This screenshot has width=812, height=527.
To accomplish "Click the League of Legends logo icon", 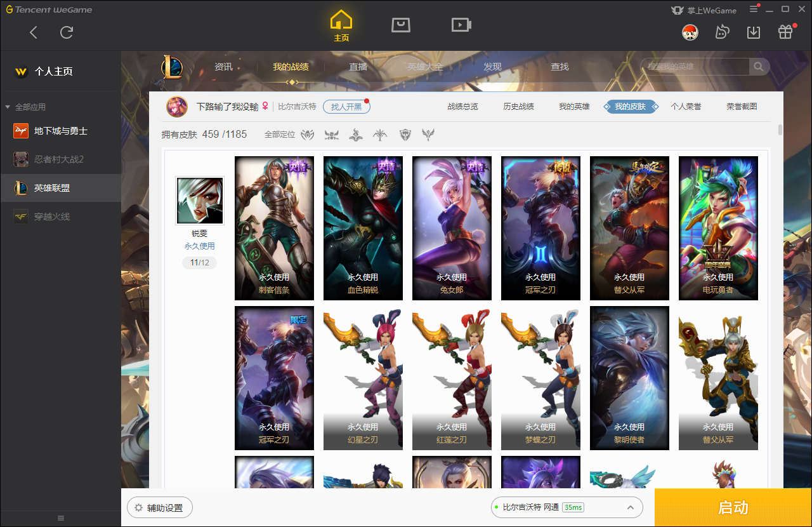I will coord(171,67).
